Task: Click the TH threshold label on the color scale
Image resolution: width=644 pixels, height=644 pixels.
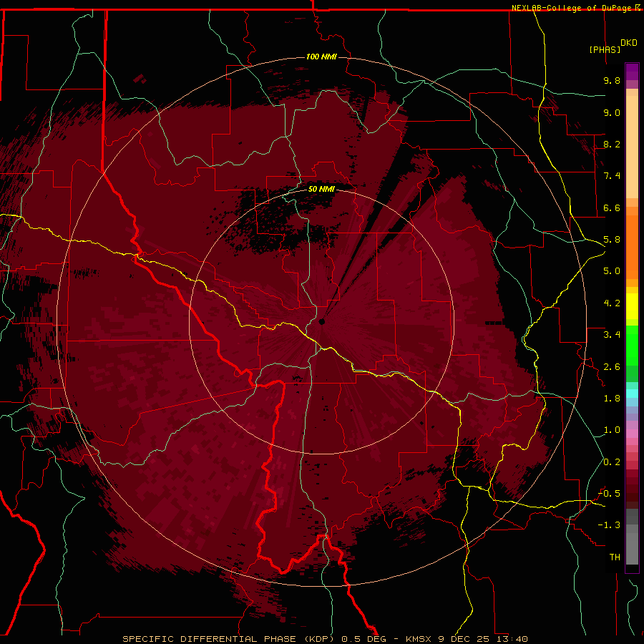Action: [615, 557]
